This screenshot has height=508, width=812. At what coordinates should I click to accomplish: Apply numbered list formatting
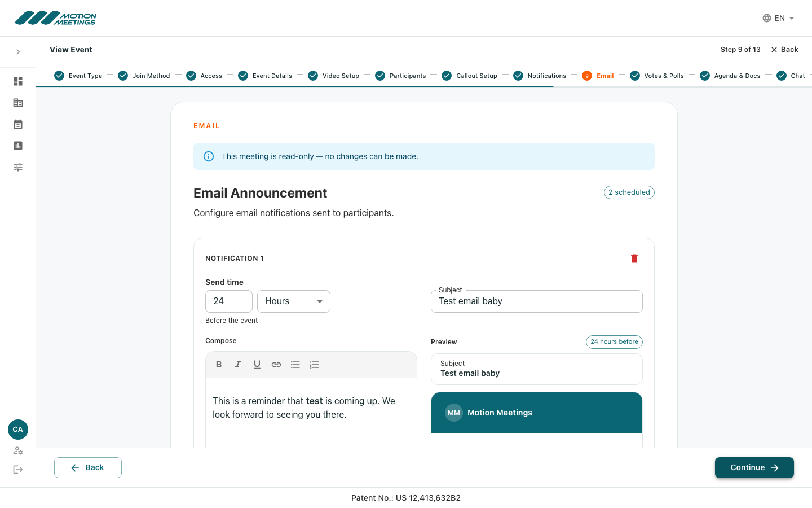tap(315, 365)
